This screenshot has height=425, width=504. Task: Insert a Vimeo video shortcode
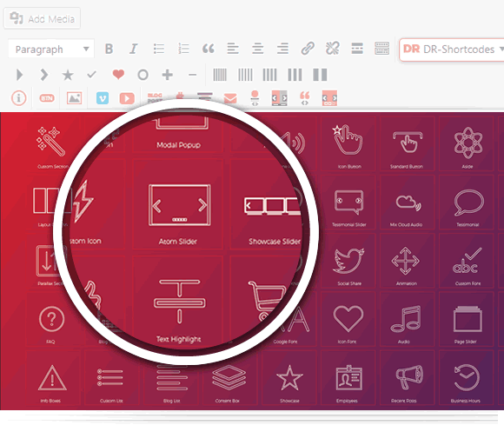(103, 98)
